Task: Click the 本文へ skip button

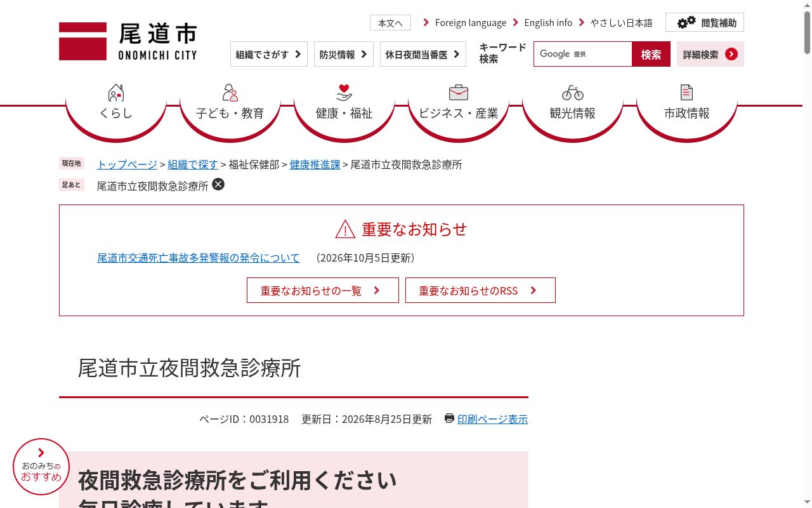Action: [390, 23]
